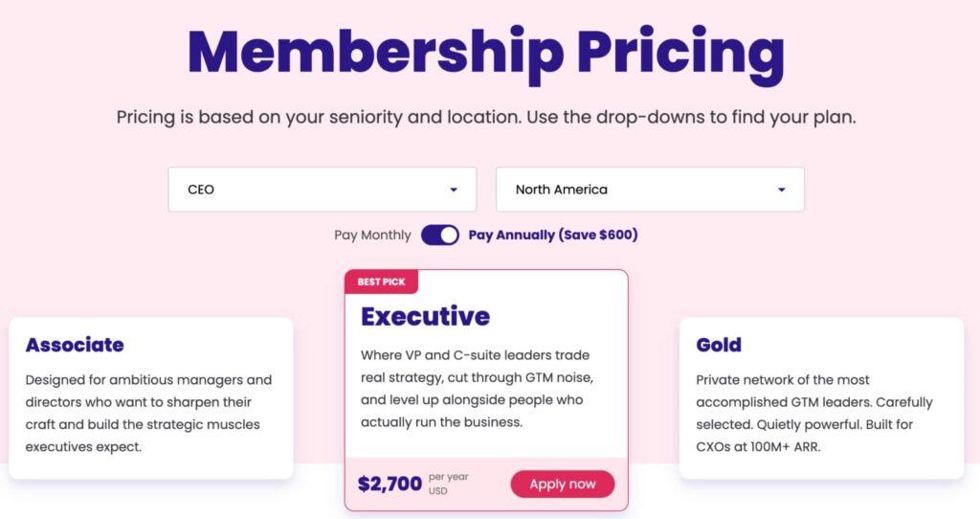
Task: Click the $2,700 price amount
Action: coord(390,484)
